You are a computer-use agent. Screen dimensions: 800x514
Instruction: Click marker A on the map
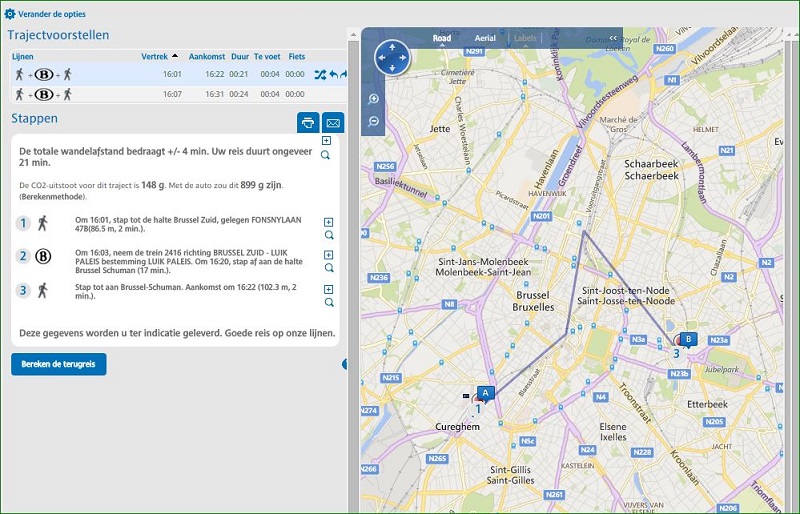(x=486, y=393)
